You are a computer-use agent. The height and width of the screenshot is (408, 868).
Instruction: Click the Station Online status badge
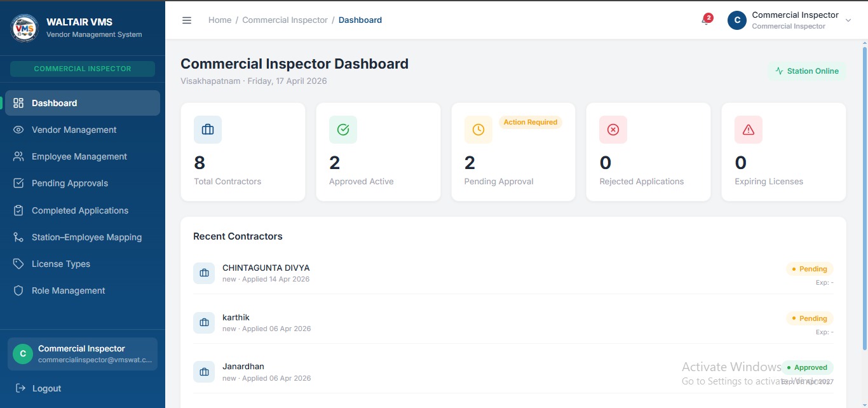click(x=807, y=71)
